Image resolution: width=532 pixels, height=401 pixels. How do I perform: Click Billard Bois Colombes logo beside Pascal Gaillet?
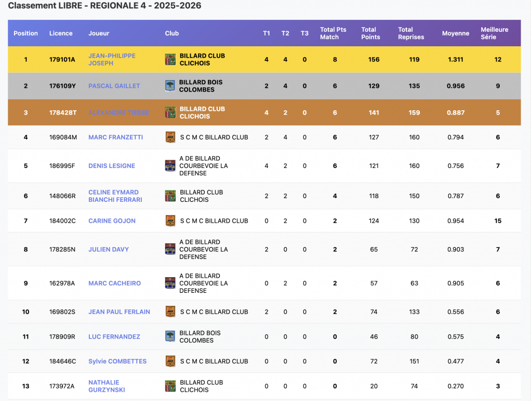click(170, 86)
